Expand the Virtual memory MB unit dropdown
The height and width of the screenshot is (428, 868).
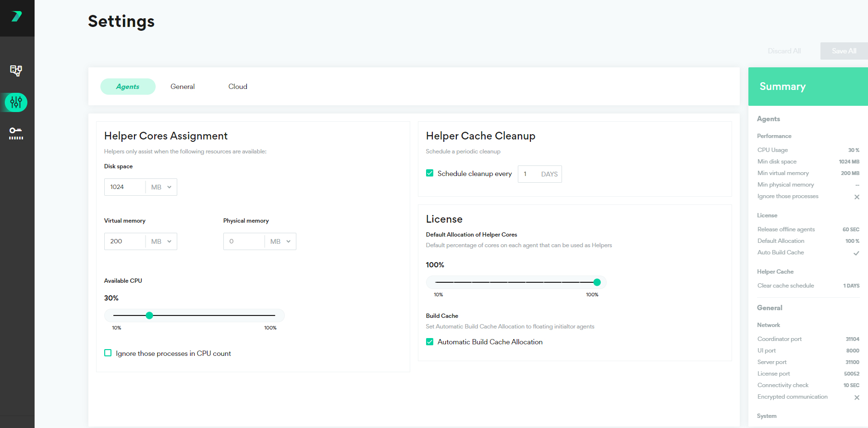(x=161, y=241)
